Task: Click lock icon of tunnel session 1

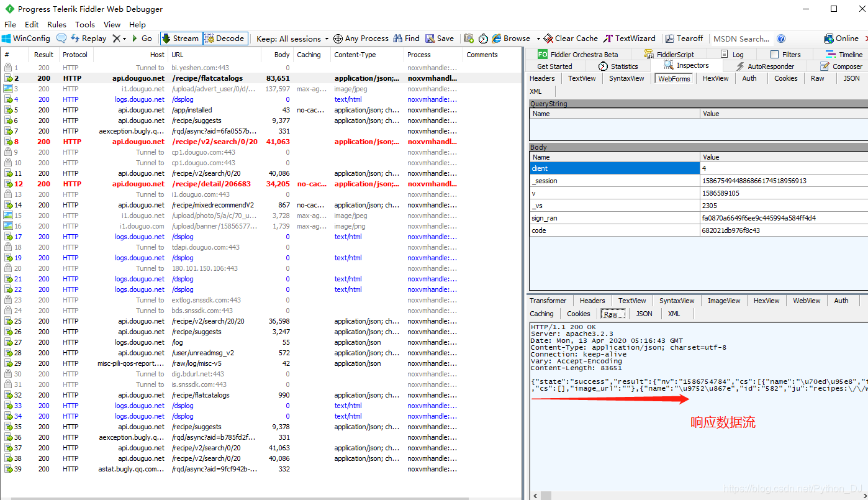Action: [8, 68]
